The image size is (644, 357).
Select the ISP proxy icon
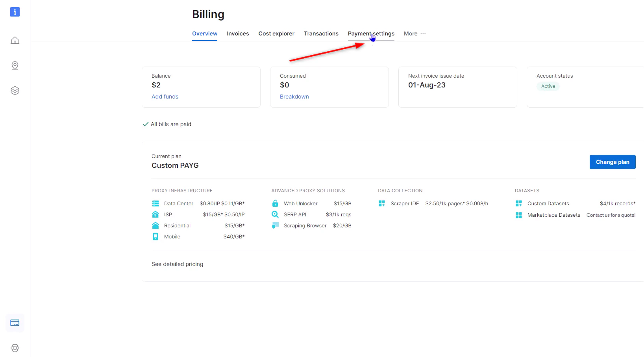click(155, 214)
